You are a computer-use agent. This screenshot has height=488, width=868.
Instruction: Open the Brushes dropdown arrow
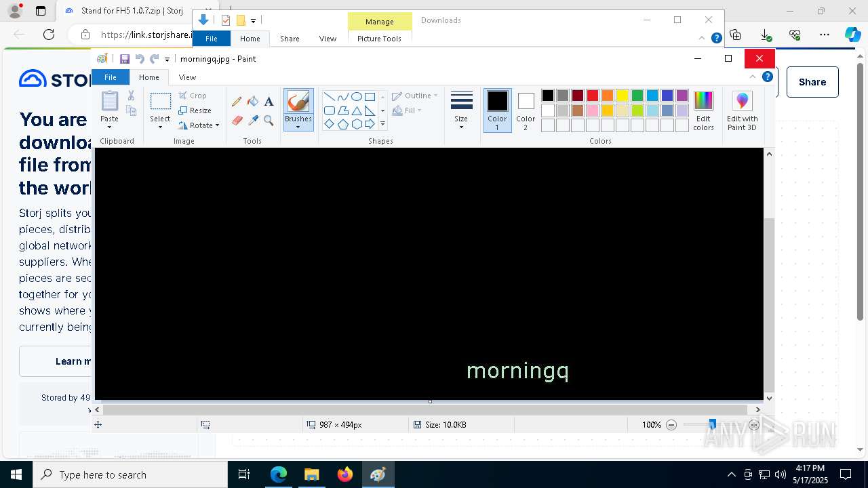click(298, 127)
